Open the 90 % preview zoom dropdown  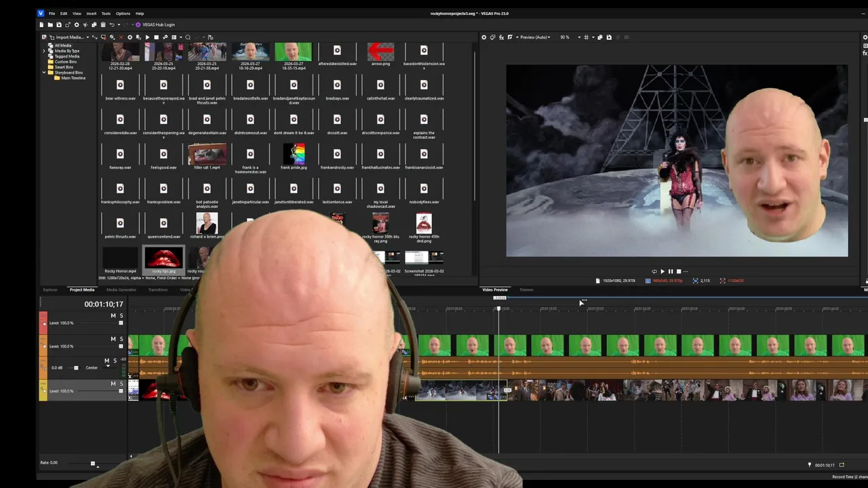[579, 37]
